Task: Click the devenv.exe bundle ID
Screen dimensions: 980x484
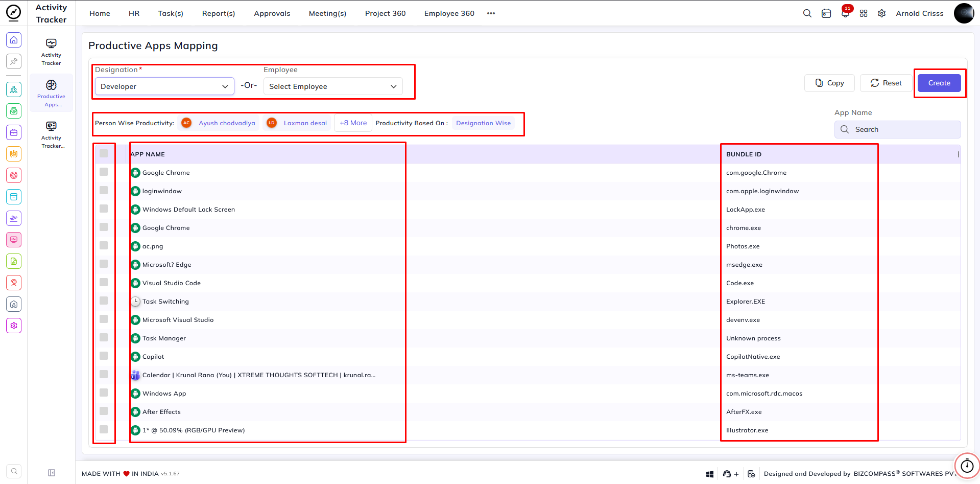Action: coord(743,320)
